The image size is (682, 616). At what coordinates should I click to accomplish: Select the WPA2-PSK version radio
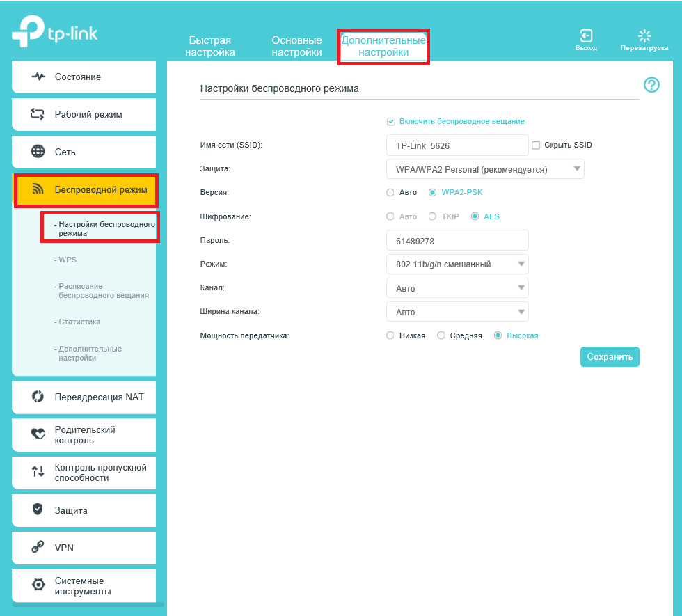(432, 192)
